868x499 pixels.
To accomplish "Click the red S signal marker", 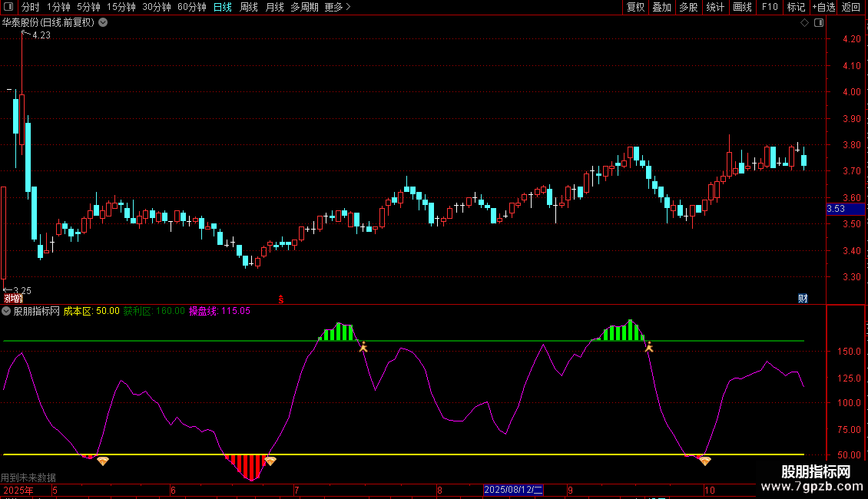I will tap(281, 299).
